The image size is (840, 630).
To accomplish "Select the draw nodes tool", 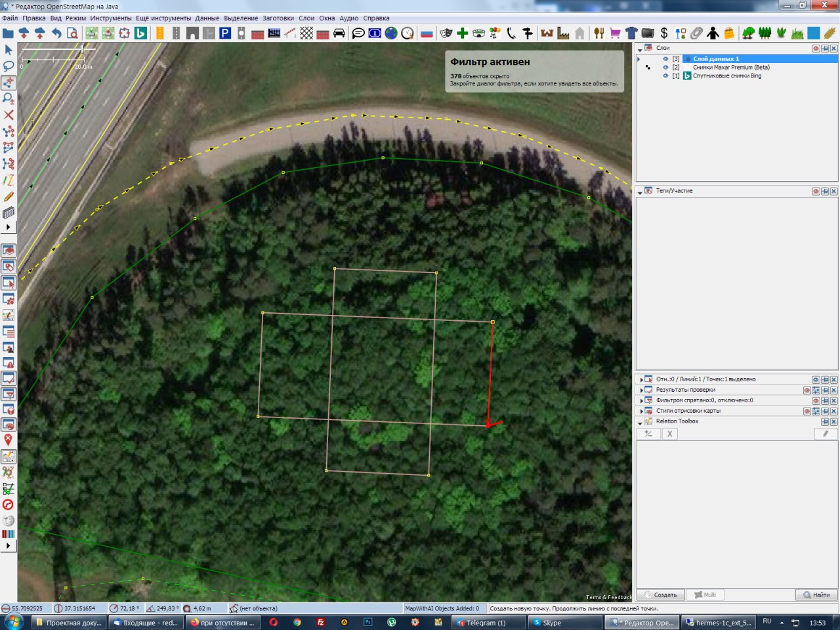I will 9,82.
